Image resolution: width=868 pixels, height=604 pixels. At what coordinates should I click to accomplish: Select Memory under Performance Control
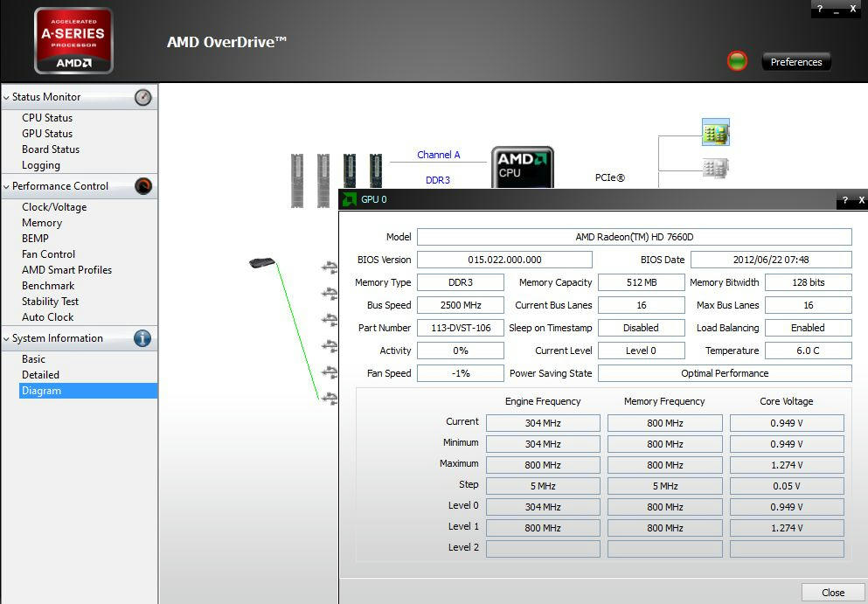42,223
